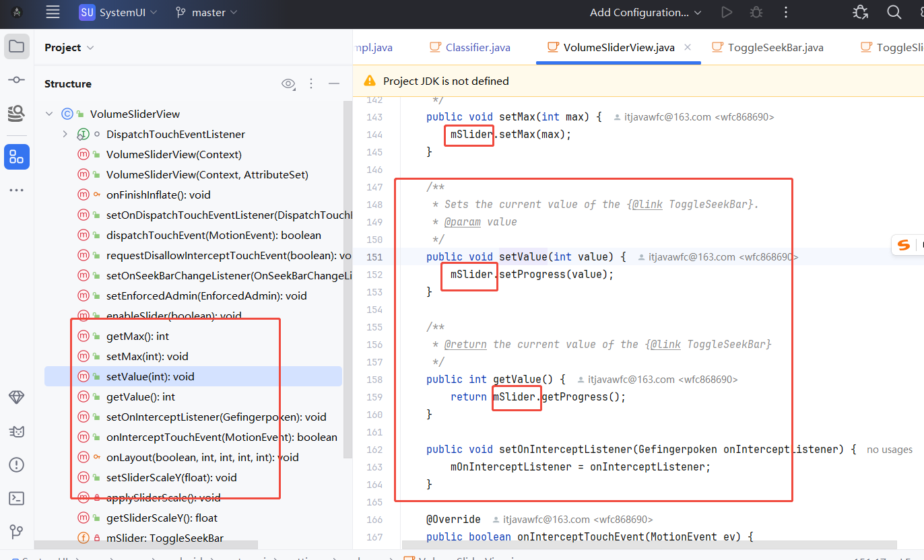Expand the DispatchTouchEventListener node
The image size is (924, 560).
[x=65, y=134]
